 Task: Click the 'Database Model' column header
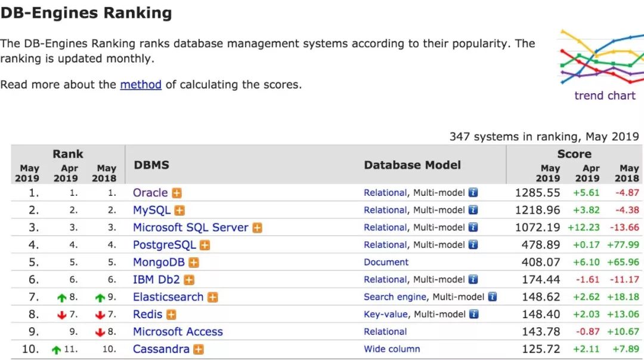click(x=413, y=165)
